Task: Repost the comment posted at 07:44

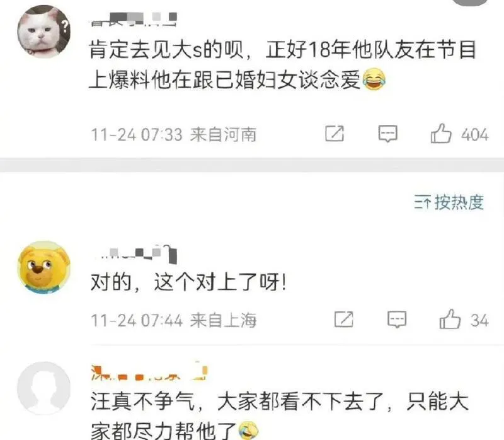Action: coord(343,320)
